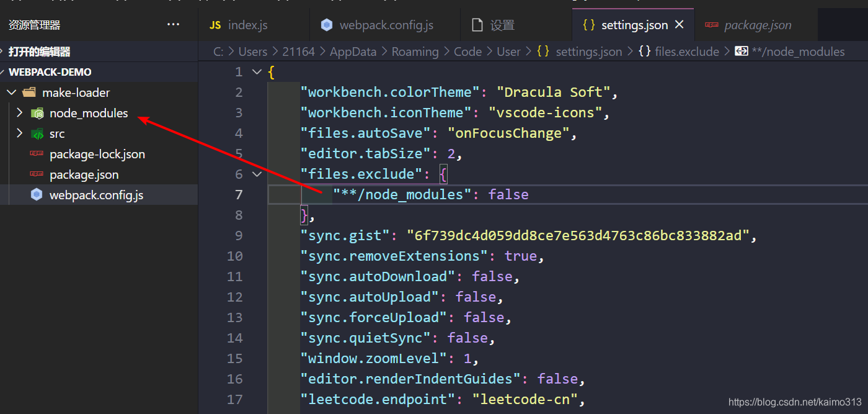Click the vscode-icons node_modules folder icon
This screenshot has width=868, height=414.
point(37,114)
